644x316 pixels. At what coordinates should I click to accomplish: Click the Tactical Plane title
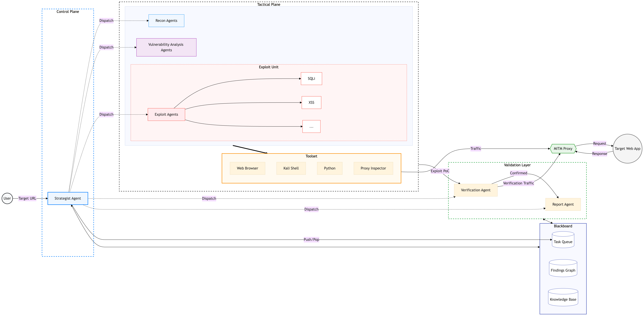click(x=269, y=4)
